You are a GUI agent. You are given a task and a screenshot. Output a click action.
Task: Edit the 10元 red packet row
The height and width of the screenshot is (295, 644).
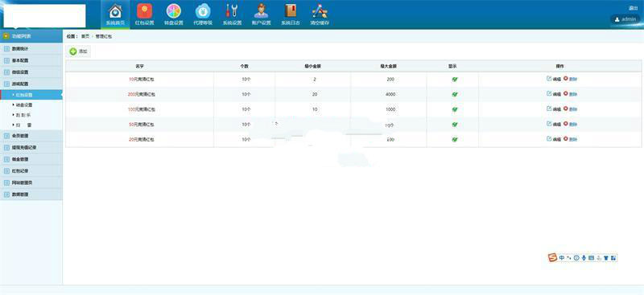tap(553, 79)
